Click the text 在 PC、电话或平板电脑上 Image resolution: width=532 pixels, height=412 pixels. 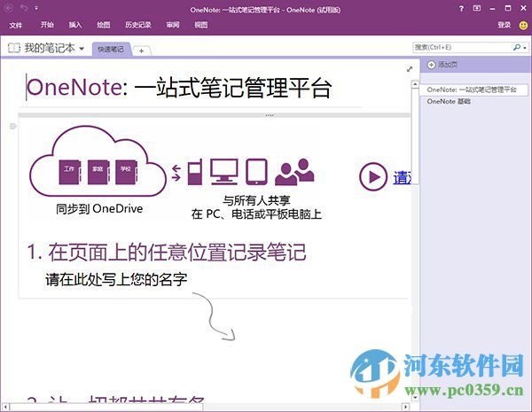pos(256,214)
